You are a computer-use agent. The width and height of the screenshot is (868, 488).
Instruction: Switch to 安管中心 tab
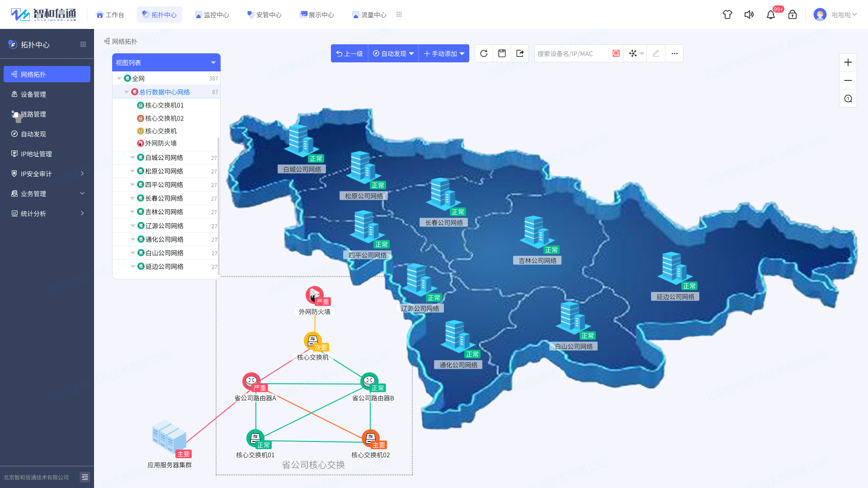point(264,14)
